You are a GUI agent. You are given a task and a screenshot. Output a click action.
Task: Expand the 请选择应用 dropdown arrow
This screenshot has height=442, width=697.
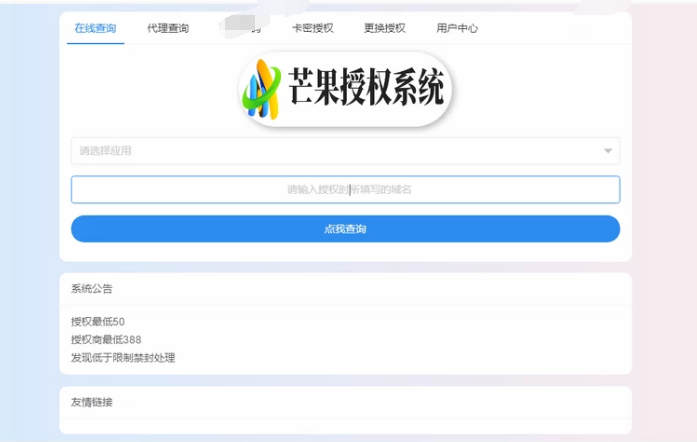pos(607,151)
